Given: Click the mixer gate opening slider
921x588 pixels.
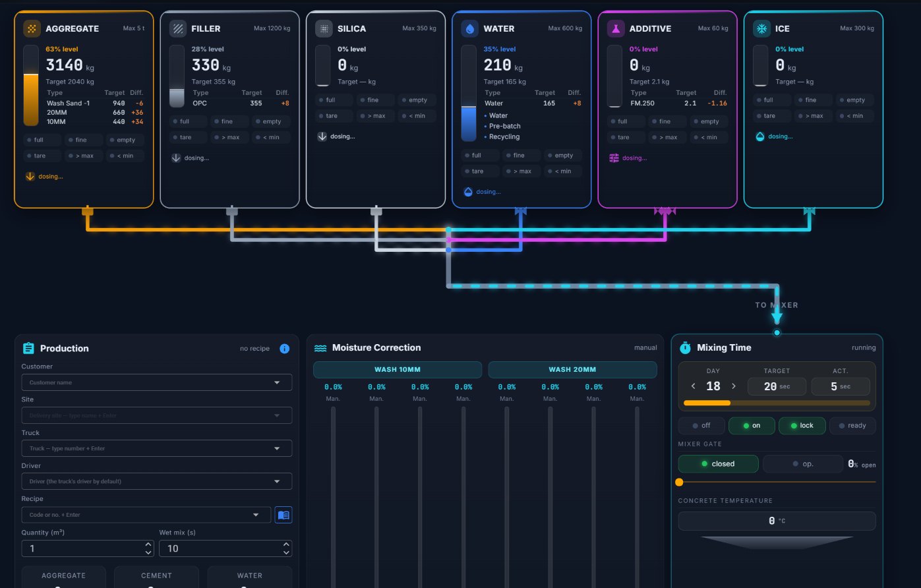Looking at the screenshot, I should (777, 483).
